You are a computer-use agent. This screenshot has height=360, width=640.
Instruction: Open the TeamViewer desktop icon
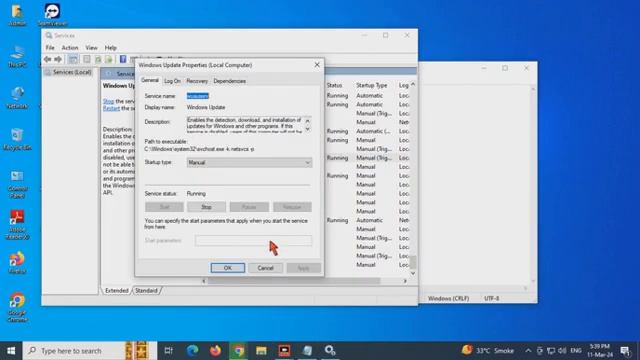[x=52, y=16]
